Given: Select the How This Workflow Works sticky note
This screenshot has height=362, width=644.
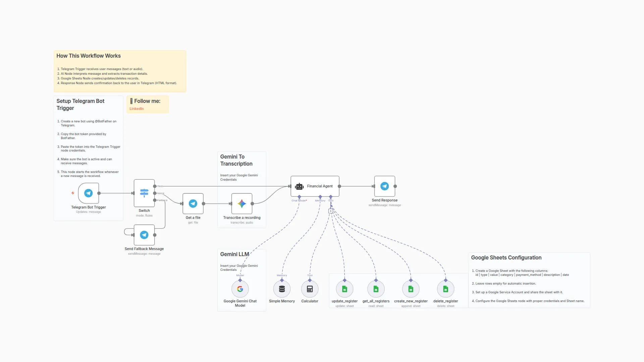Looking at the screenshot, I should (120, 70).
